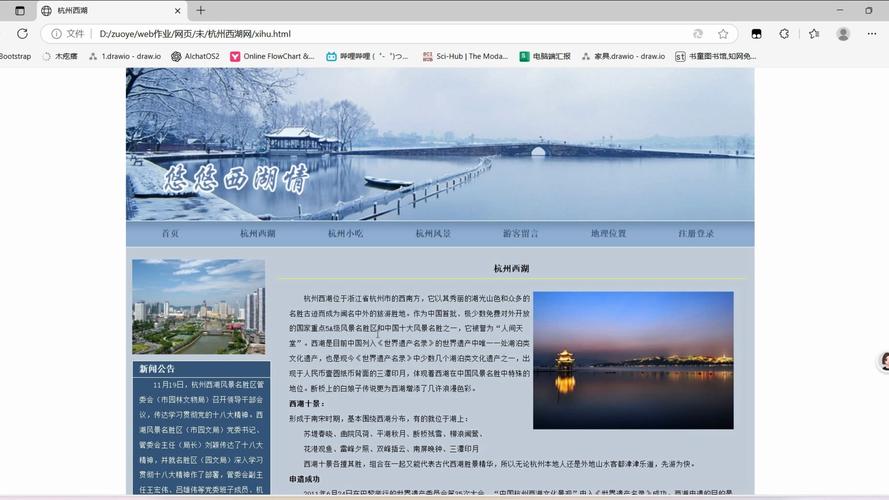The height and width of the screenshot is (500, 889).
Task: Open the favorites list
Action: click(814, 34)
